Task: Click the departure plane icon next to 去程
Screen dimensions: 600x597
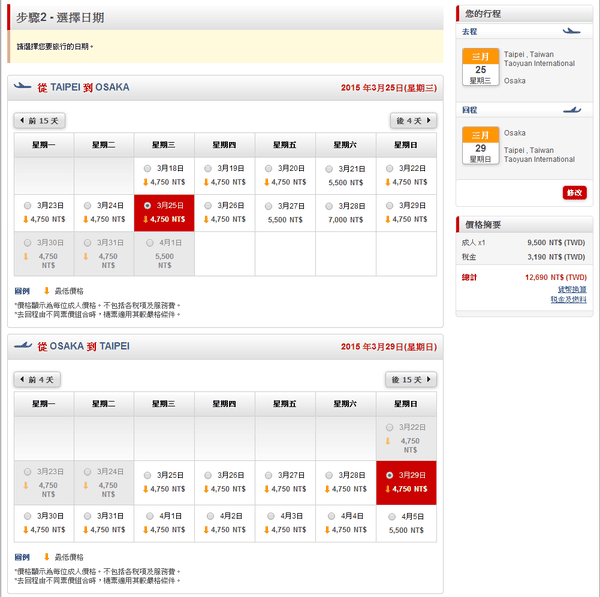Action: tap(572, 31)
